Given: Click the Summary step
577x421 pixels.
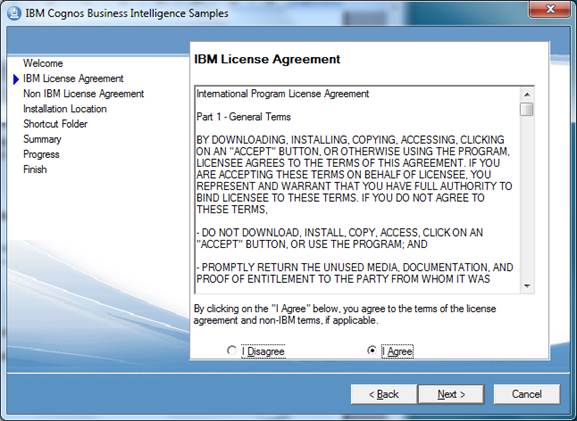Looking at the screenshot, I should click(x=42, y=139).
